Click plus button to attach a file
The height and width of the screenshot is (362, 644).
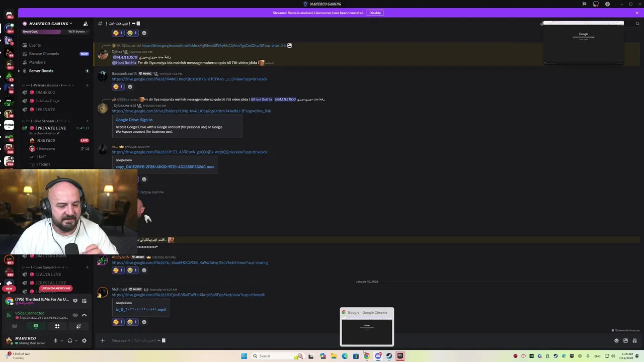[x=102, y=340]
